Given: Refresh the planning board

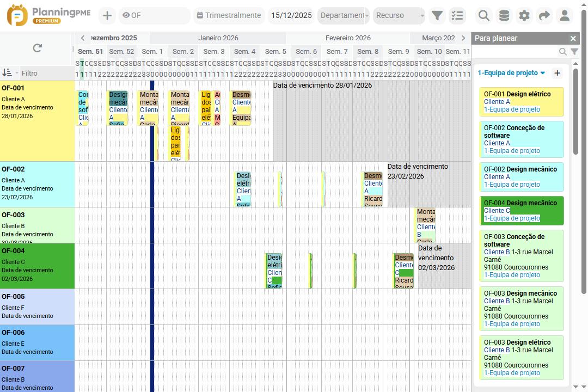Looking at the screenshot, I should [36, 47].
